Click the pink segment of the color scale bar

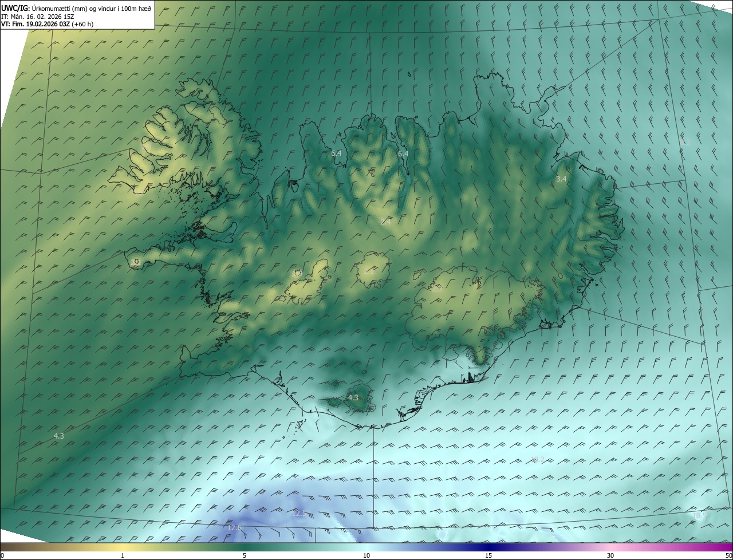point(610,547)
